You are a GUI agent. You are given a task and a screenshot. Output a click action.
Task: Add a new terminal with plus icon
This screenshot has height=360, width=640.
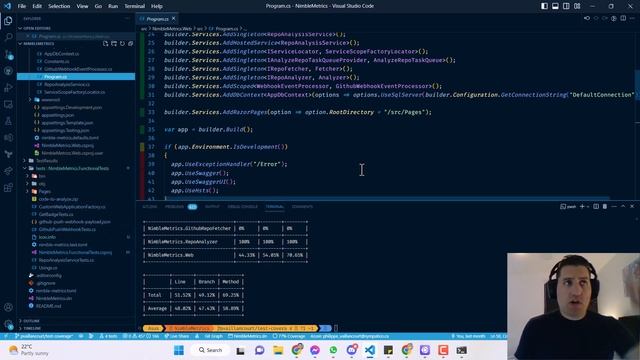(582, 207)
